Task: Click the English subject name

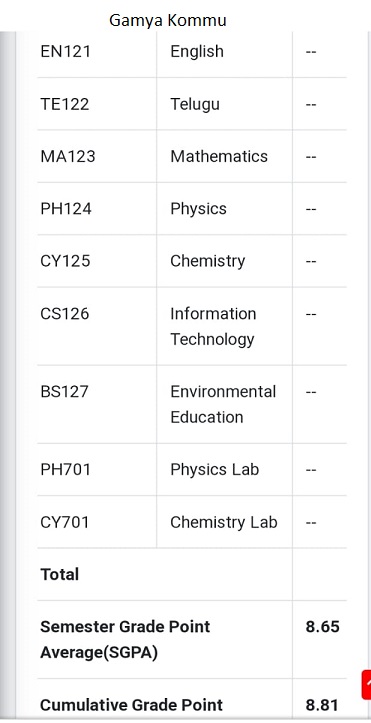Action: pos(197,51)
